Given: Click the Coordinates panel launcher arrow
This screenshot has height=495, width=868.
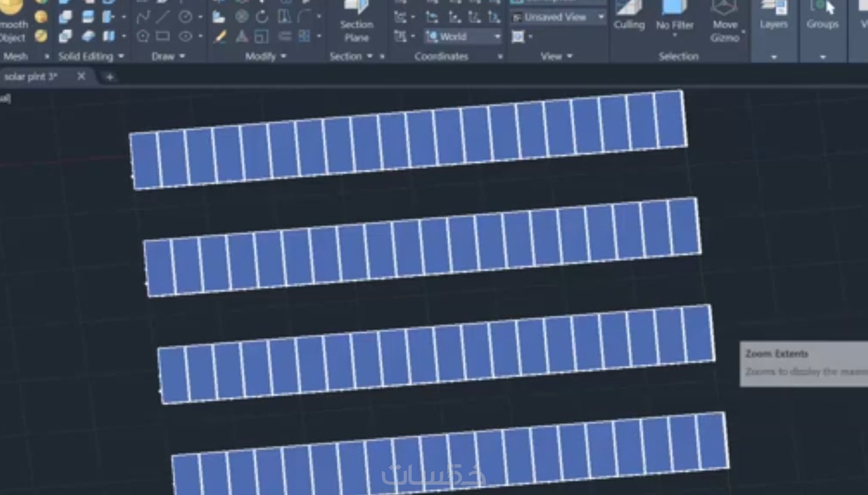Looking at the screenshot, I should click(x=500, y=57).
